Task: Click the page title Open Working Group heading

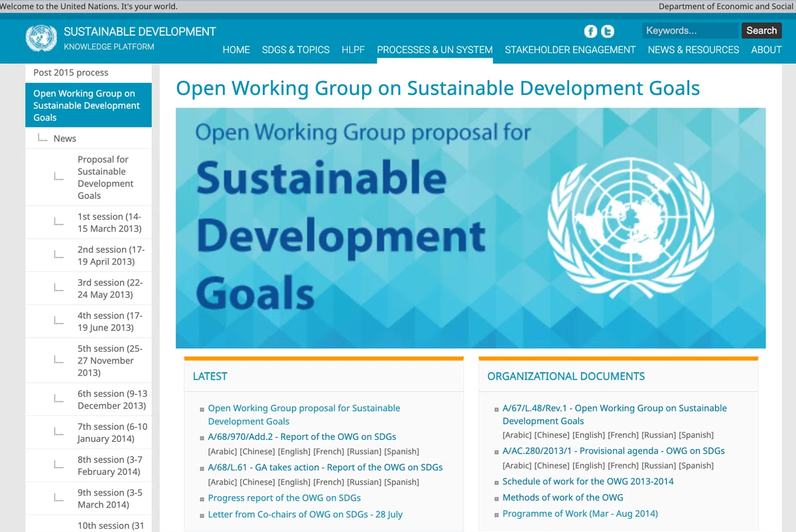Action: pyautogui.click(x=438, y=88)
